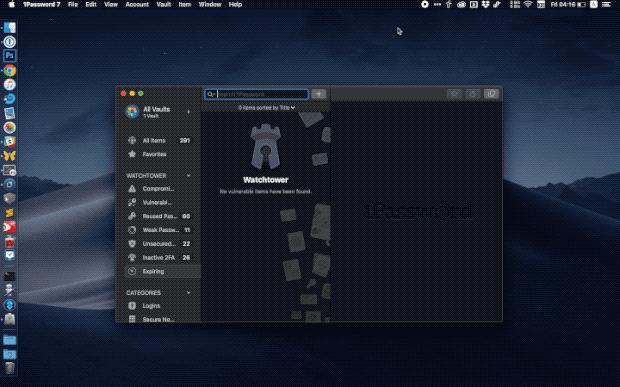This screenshot has height=387, width=620.
Task: Collapse the Watchtower section
Action: 188,176
